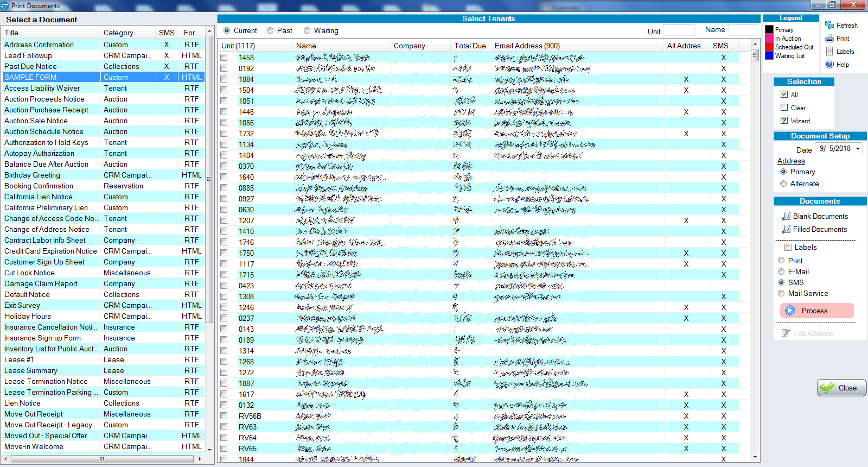Tick the checkbox for unit 1884

click(x=224, y=79)
